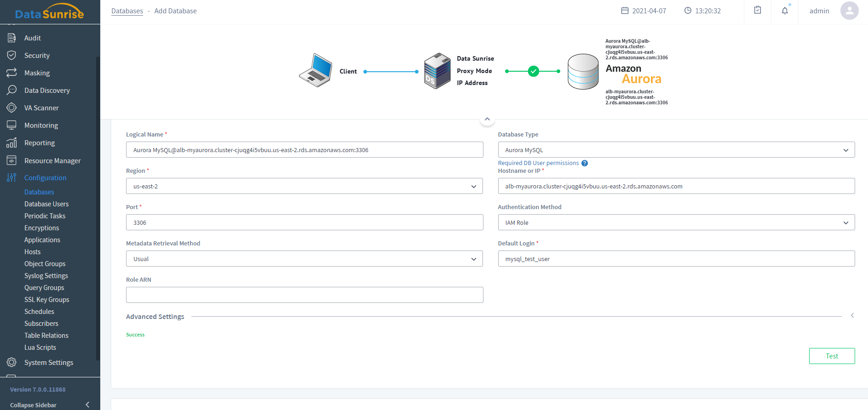Expand the Advanced Settings section arrow

(x=852, y=316)
